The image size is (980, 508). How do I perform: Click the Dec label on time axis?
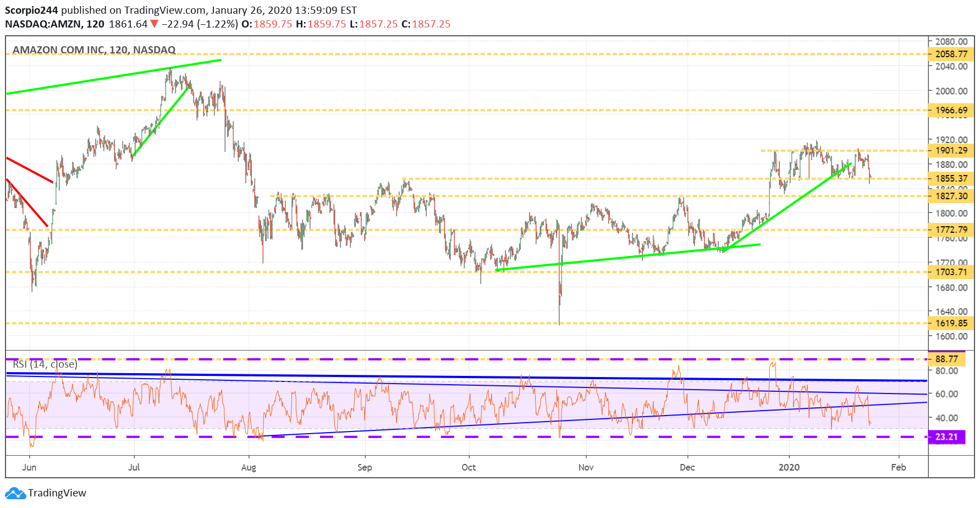pyautogui.click(x=687, y=467)
